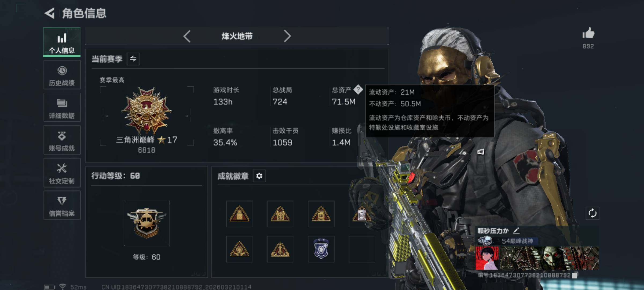644x290 pixels.
Task: Switch to next game mode
Action: pyautogui.click(x=287, y=36)
